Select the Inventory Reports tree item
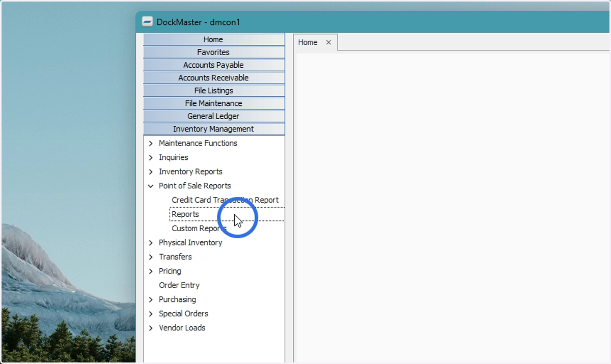Viewport: 611px width, 364px height. (x=190, y=172)
